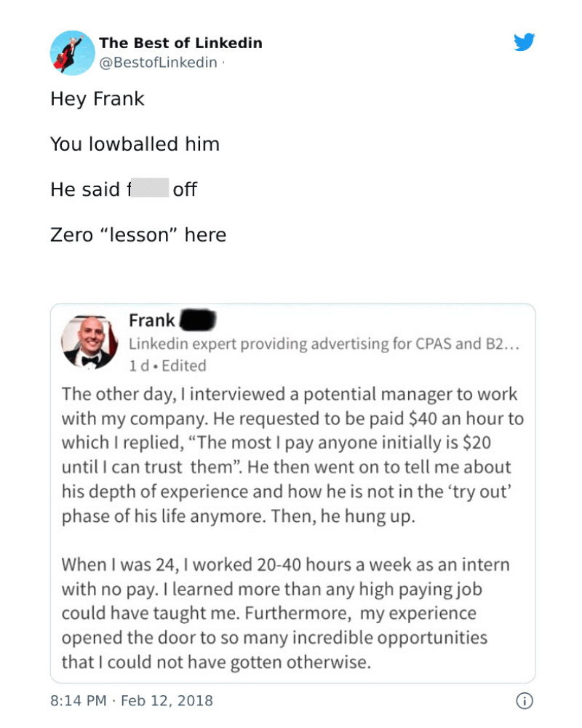This screenshot has height=728, width=582.
Task: Select Frank's name in the quoted post
Action: 151,320
